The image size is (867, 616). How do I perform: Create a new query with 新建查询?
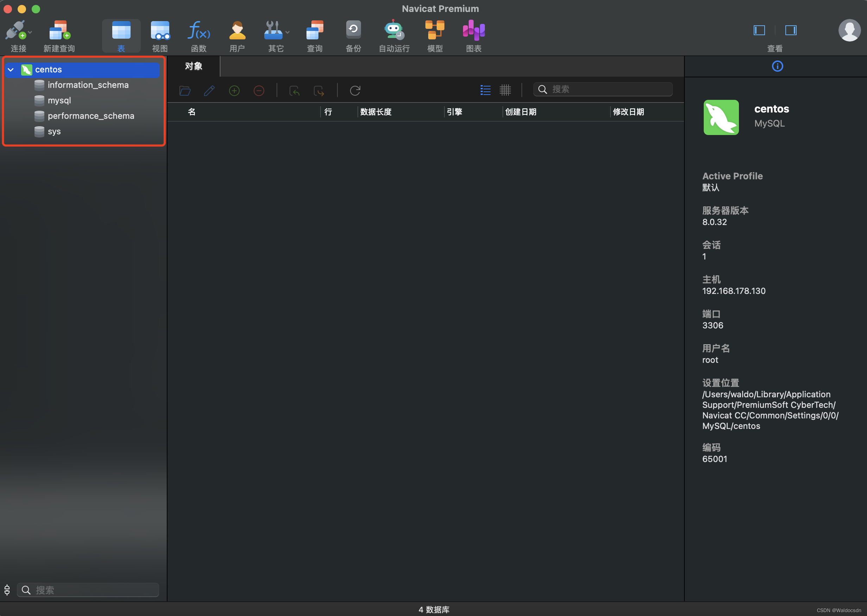click(x=59, y=36)
